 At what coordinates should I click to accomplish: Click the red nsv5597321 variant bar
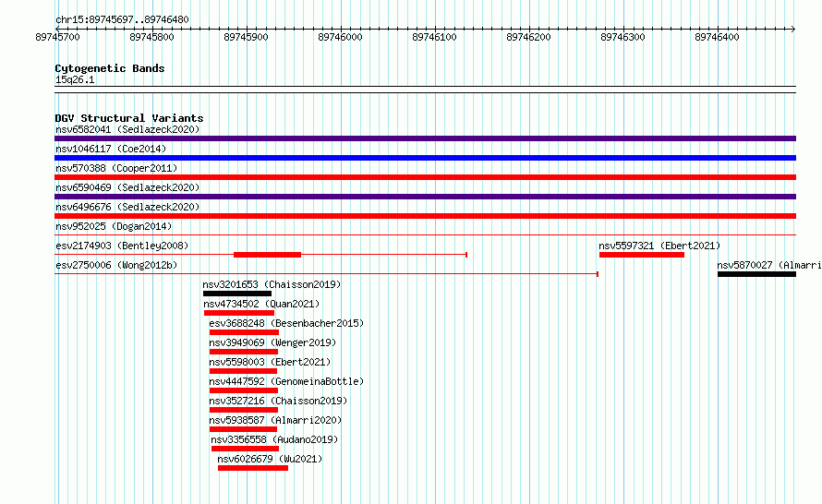(x=642, y=255)
